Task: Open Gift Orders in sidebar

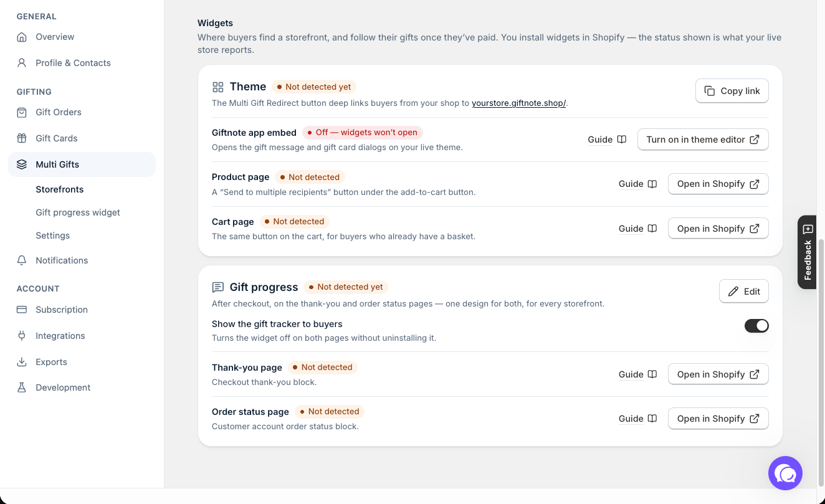Action: click(82, 112)
